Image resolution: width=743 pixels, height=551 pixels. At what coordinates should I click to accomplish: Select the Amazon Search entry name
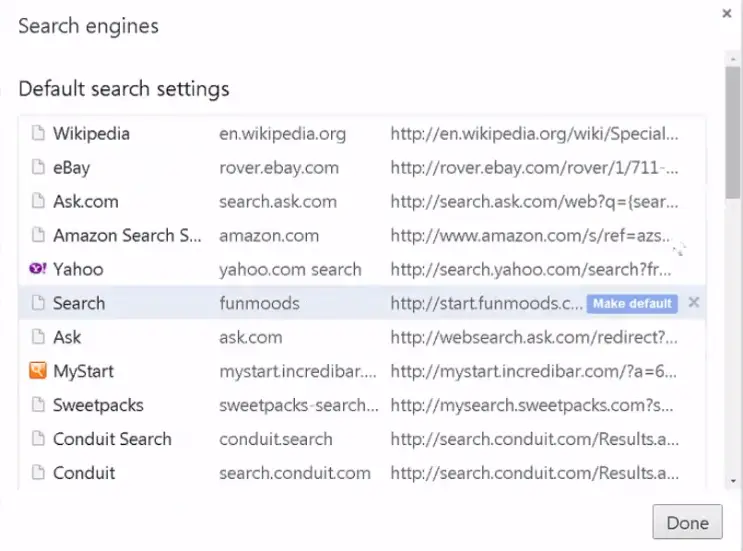point(127,235)
